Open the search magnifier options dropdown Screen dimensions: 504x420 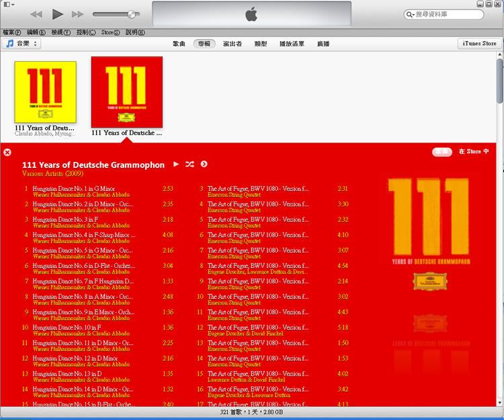point(410,15)
